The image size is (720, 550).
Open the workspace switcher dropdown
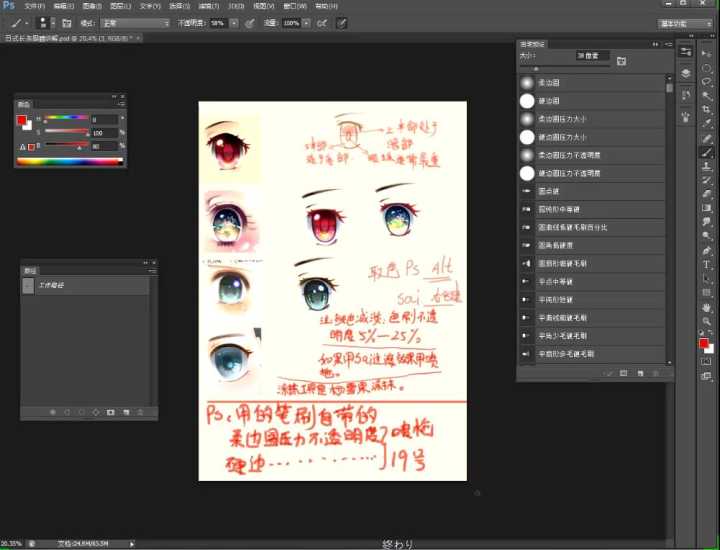click(686, 22)
